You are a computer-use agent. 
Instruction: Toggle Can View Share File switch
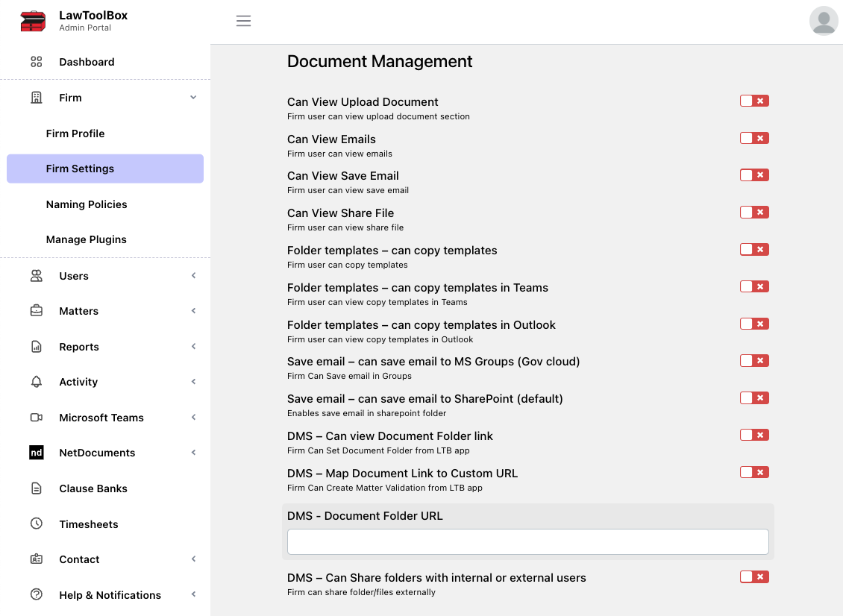click(754, 213)
